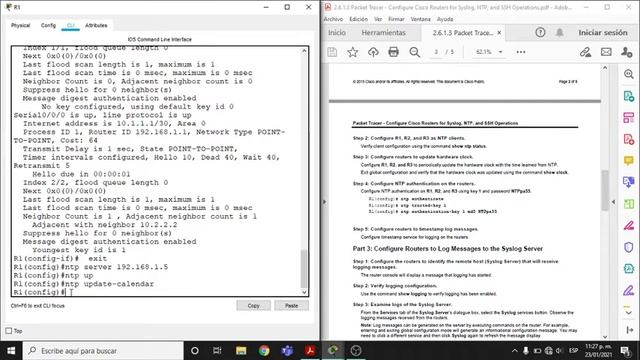Click the Copy button under CLI
The width and height of the screenshot is (640, 360).
coord(253,305)
